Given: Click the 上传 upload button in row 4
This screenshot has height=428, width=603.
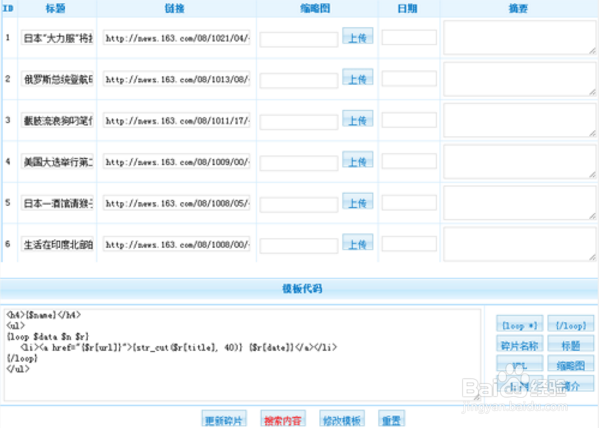Looking at the screenshot, I should click(358, 161).
